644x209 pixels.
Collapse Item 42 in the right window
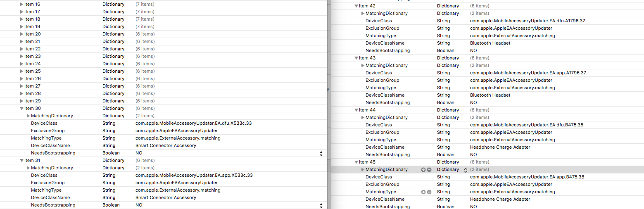[356, 6]
